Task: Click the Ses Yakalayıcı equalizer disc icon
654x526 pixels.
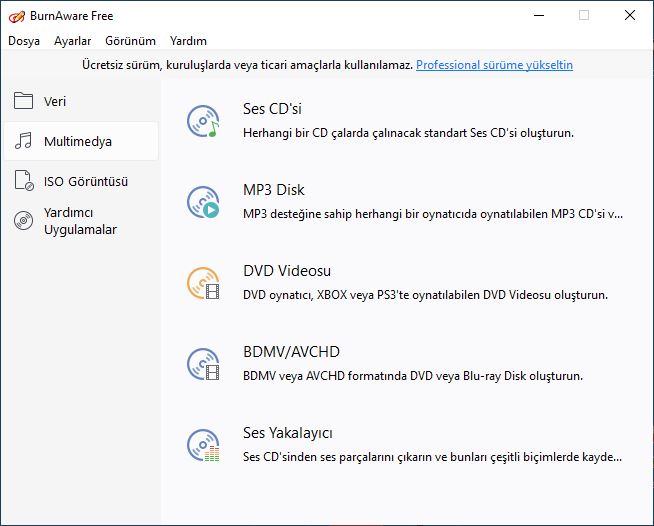Action: click(203, 445)
